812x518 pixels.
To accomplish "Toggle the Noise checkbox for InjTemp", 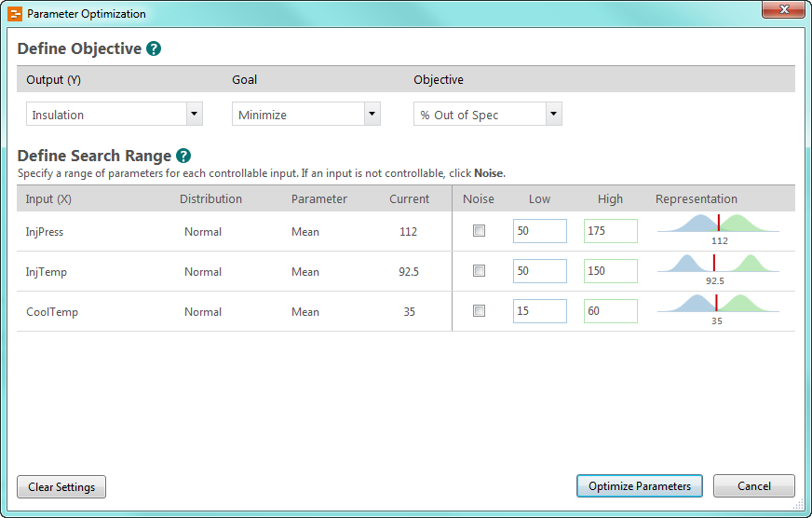I will (479, 271).
